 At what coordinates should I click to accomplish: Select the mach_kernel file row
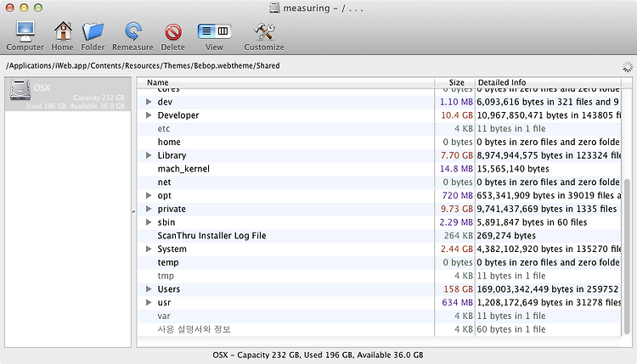point(379,169)
